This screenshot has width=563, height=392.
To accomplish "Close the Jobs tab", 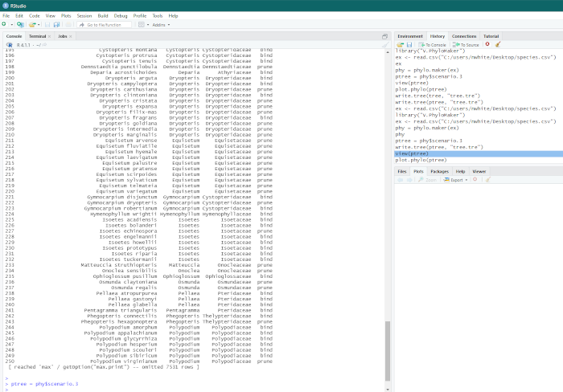I will (71, 36).
